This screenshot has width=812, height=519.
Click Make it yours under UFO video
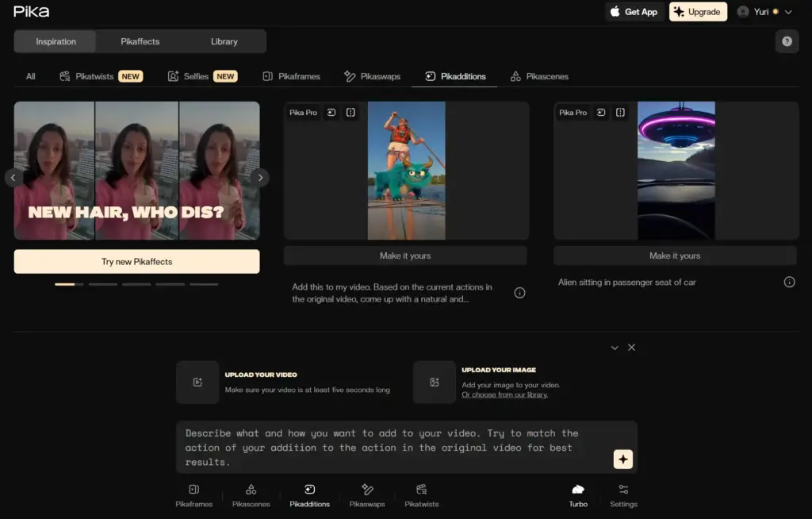675,256
